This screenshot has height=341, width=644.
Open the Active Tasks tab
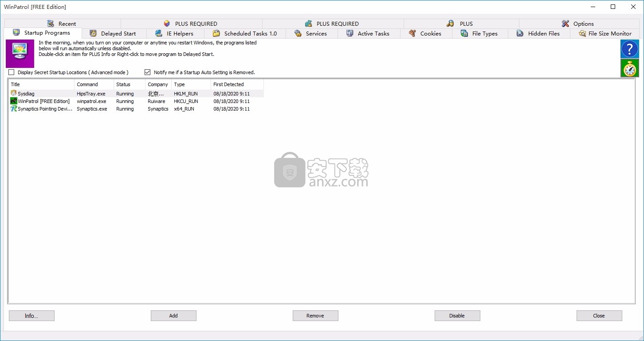click(x=369, y=33)
